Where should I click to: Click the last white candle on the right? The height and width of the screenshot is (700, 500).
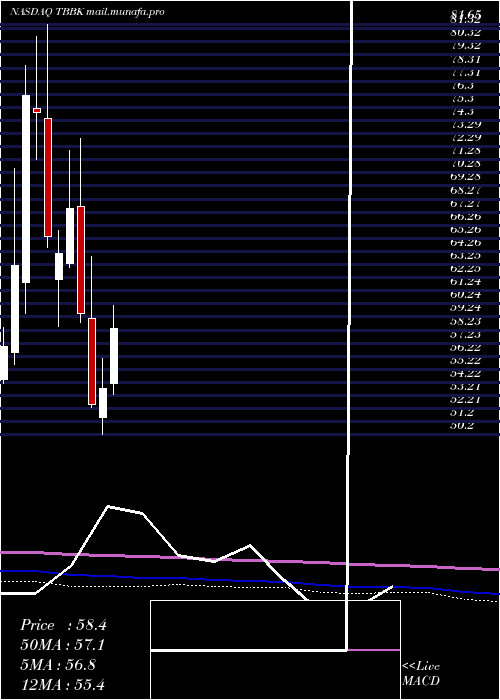[x=114, y=356]
